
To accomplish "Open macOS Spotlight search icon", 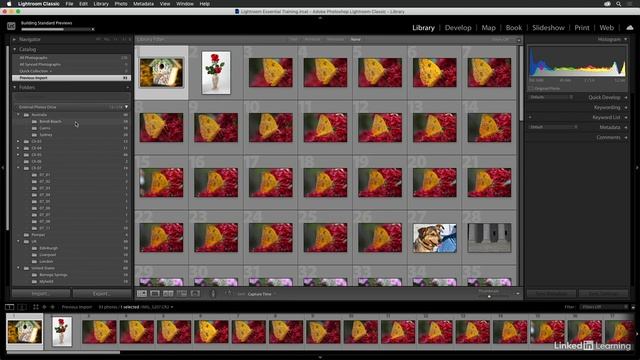I will [x=619, y=4].
